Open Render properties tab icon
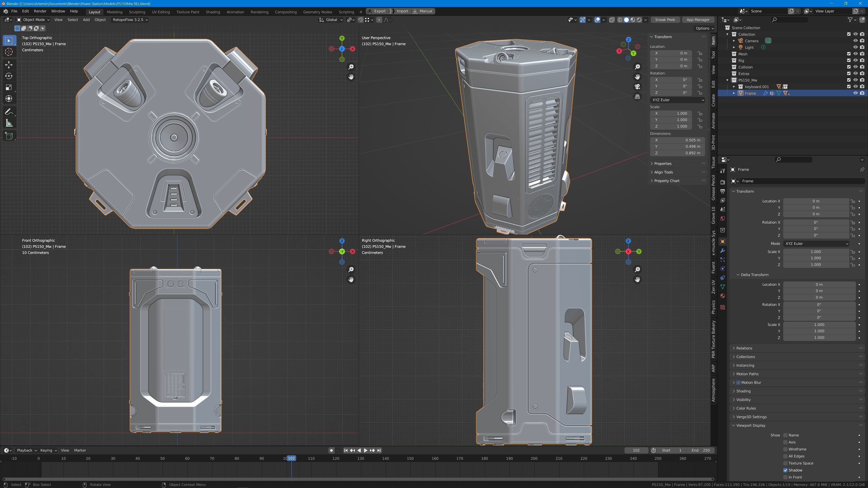The width and height of the screenshot is (868, 488). [722, 182]
